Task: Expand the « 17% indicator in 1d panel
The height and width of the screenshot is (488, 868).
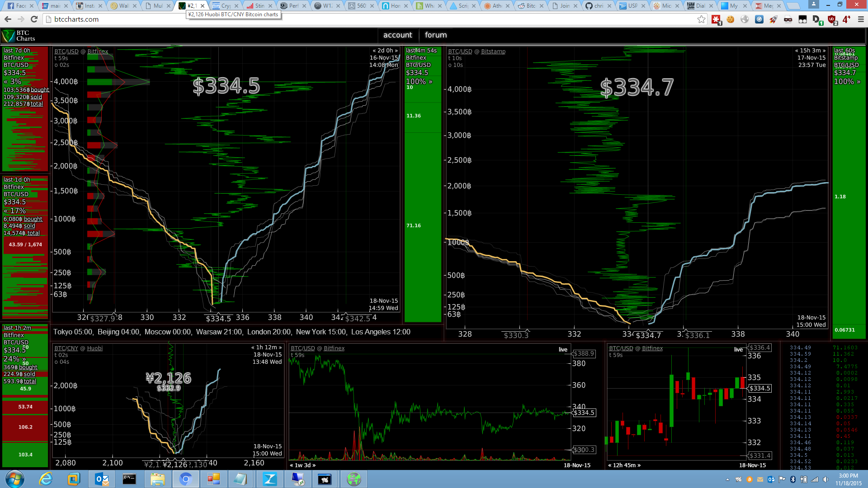Action: pos(14,211)
